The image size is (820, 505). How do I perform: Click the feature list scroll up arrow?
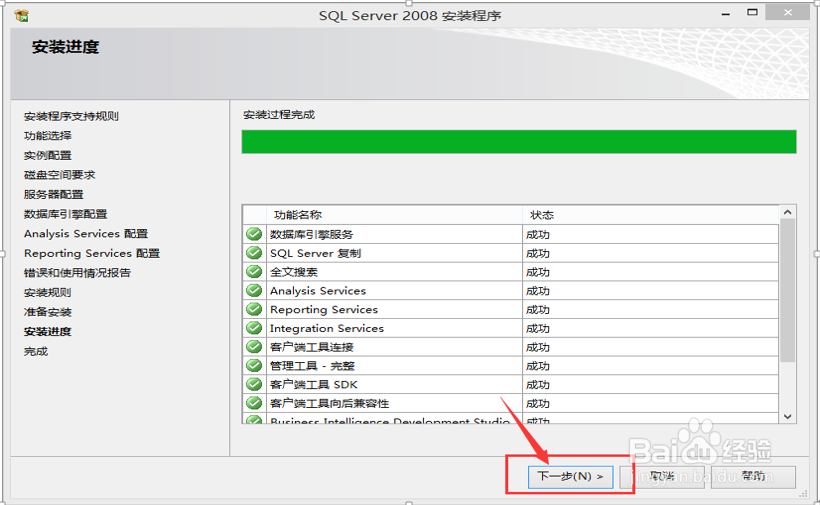click(x=788, y=212)
